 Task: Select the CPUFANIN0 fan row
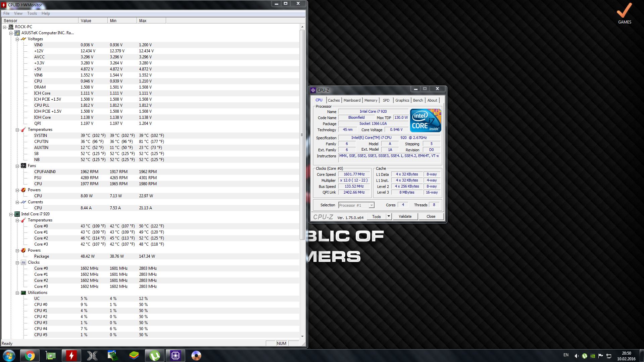click(150, 172)
